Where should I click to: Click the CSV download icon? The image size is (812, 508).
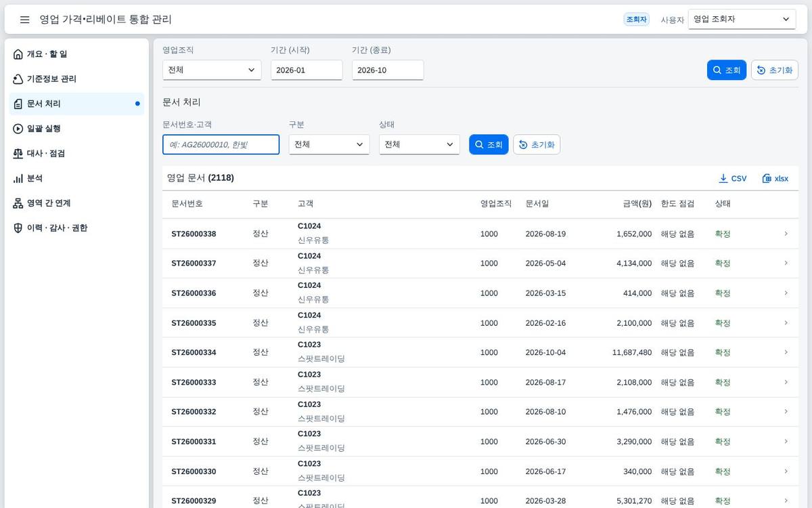[723, 178]
